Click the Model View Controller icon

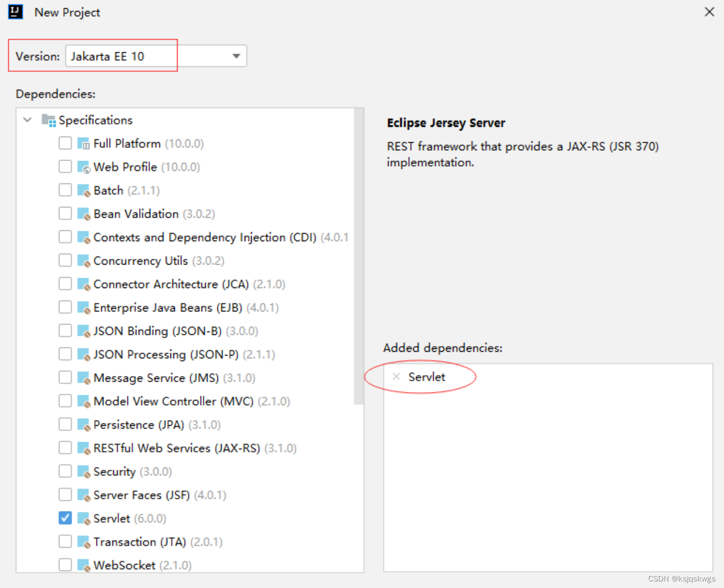coord(83,401)
